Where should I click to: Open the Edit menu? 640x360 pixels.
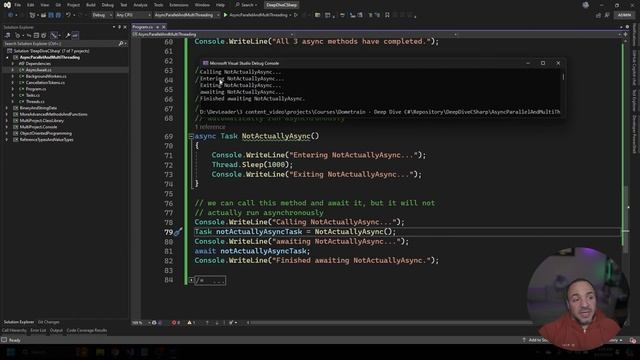(x=31, y=5)
